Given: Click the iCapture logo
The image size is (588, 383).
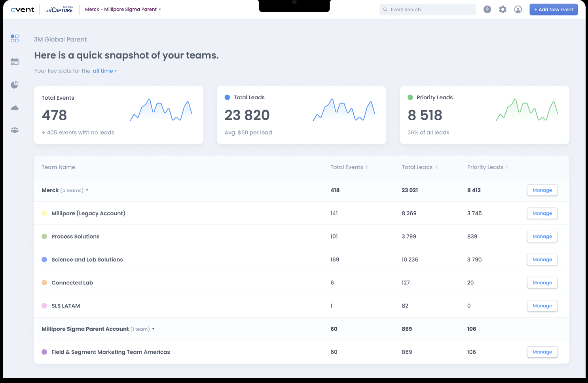Looking at the screenshot, I should click(x=59, y=9).
